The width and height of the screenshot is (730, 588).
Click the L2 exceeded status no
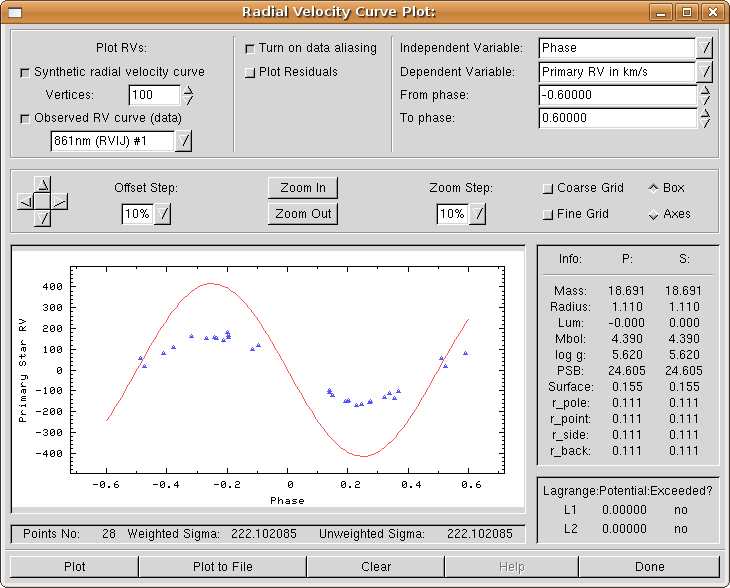[x=681, y=529]
